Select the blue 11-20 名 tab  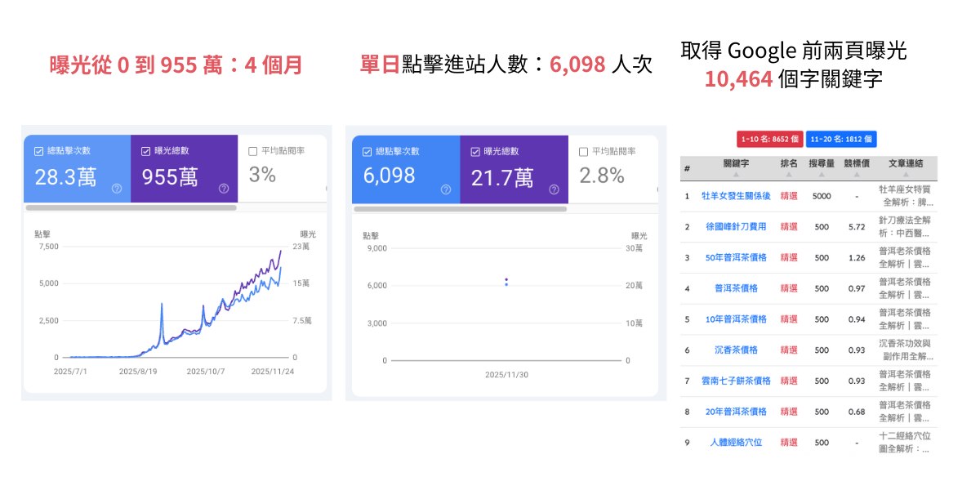point(841,140)
